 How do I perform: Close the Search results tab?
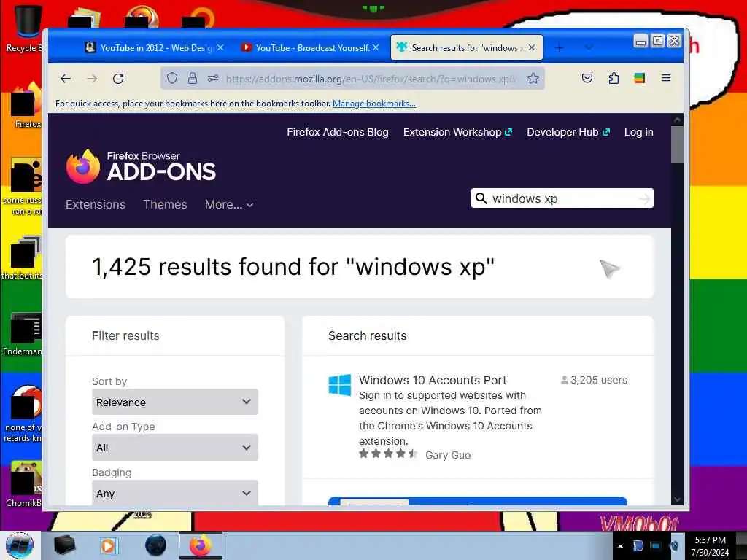[x=532, y=47]
